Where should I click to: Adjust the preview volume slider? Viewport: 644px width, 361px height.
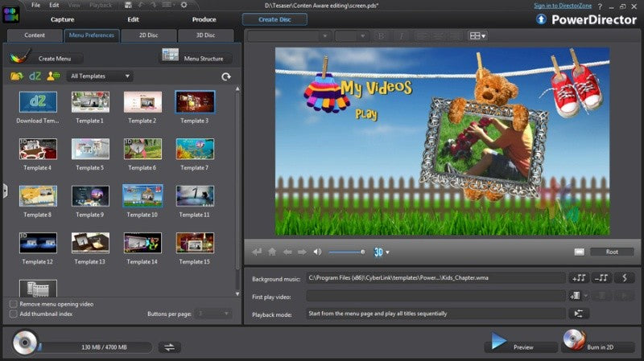[347, 252]
